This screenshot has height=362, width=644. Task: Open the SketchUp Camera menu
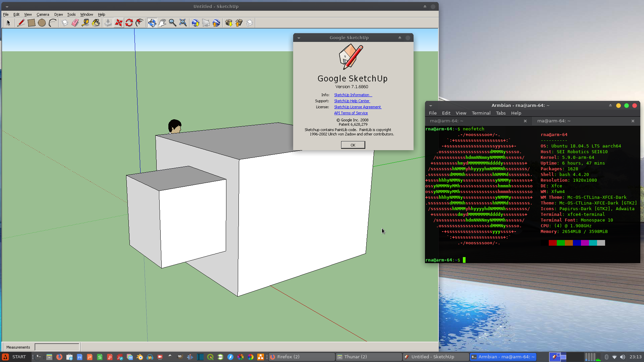click(x=43, y=14)
